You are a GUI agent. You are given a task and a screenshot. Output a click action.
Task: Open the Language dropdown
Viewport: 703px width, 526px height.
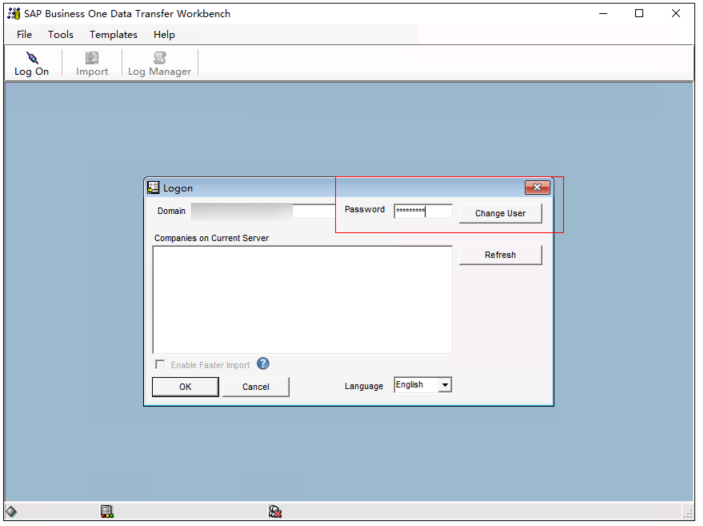point(445,385)
